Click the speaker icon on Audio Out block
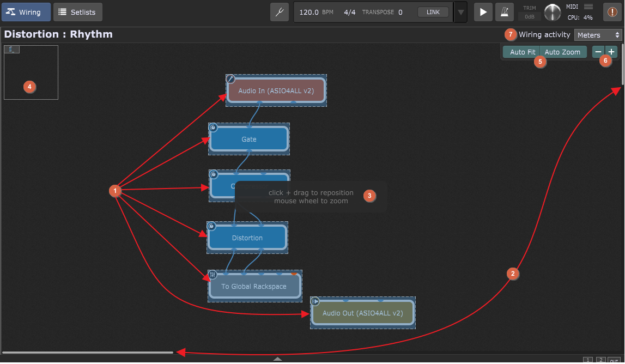The width and height of the screenshot is (625, 364). click(315, 301)
